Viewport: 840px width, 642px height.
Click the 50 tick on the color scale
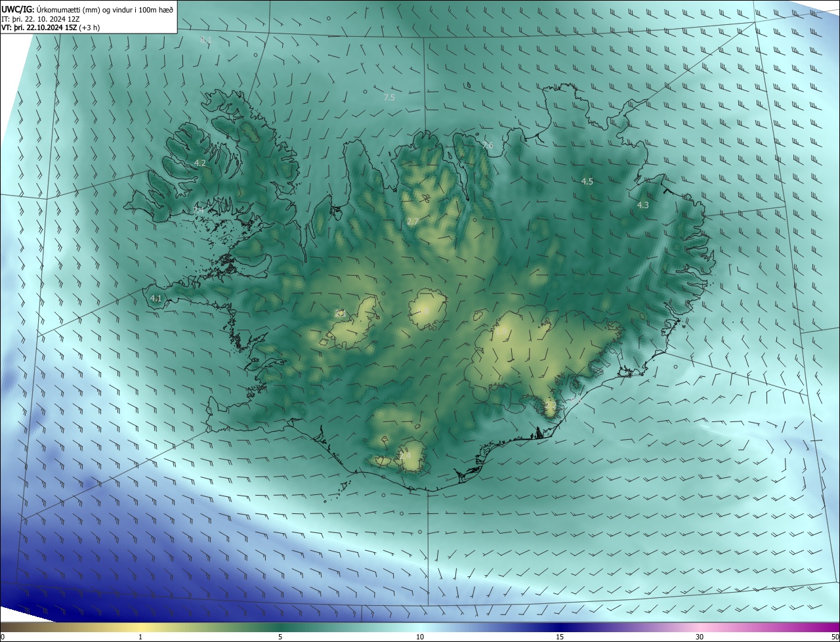(835, 637)
